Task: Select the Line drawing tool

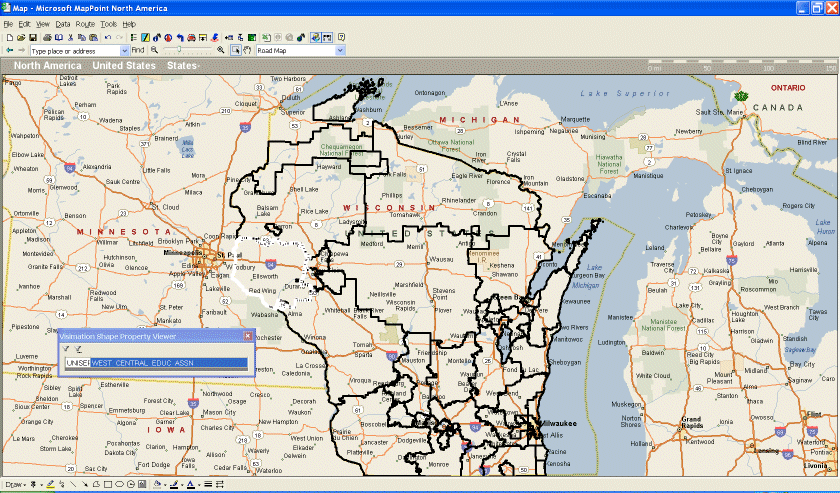Action: pyautogui.click(x=73, y=484)
